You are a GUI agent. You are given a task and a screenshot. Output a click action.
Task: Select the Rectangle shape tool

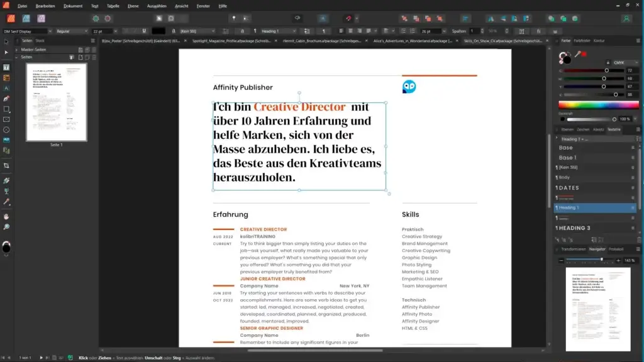tap(6, 109)
